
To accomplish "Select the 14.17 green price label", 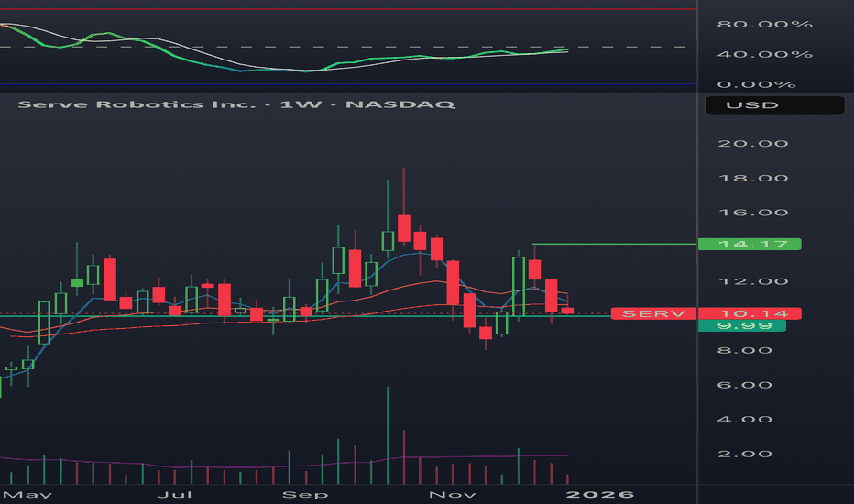I will 750,244.
